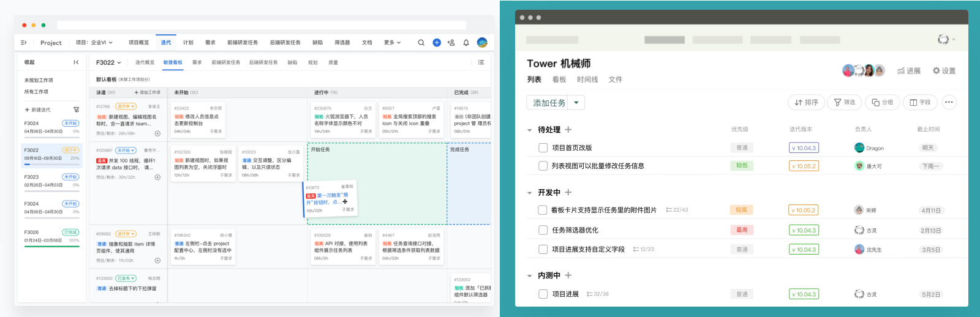Collapse the 待处理 task group

(530, 130)
